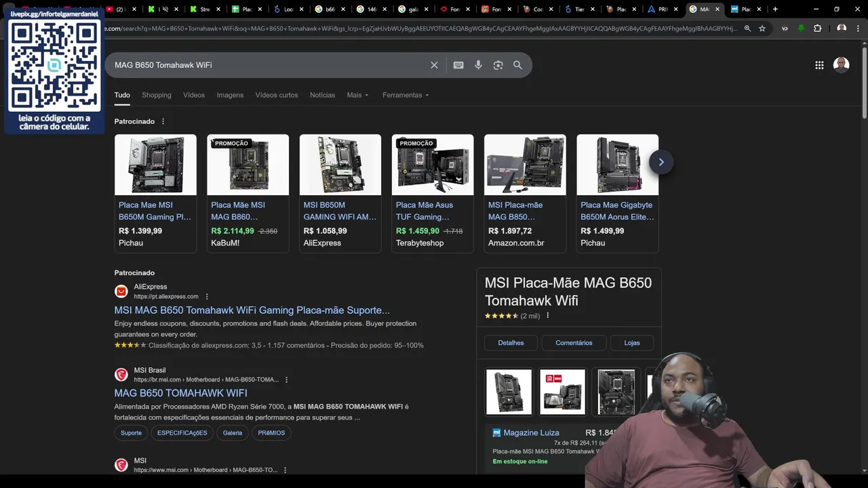This screenshot has height=488, width=868.
Task: Click the R$ 1.058,99 AliExpress price
Action: (325, 231)
